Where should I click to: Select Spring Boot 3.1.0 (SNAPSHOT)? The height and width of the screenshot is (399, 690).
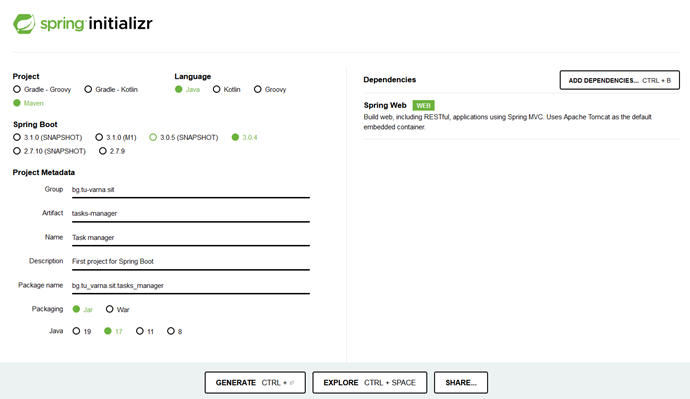coord(48,137)
